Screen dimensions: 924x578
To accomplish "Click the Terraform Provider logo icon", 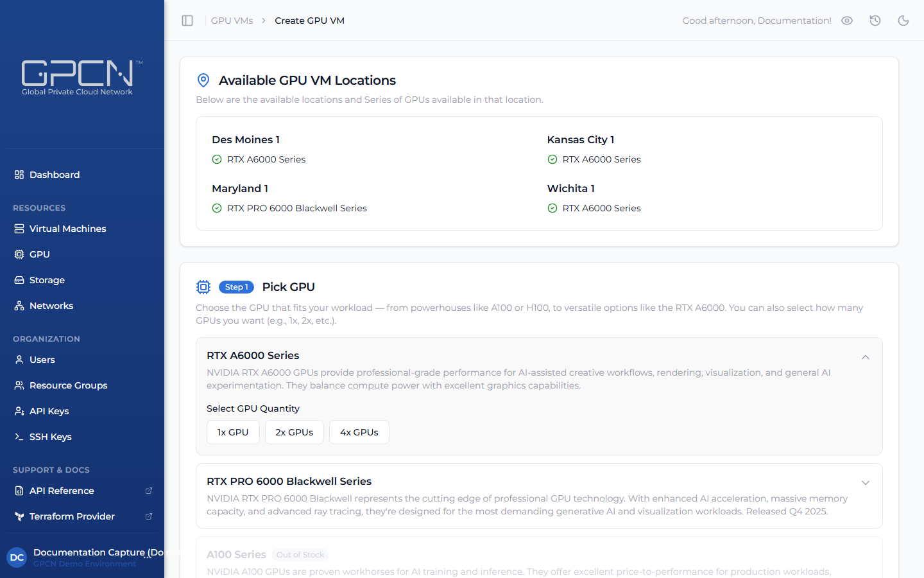I will 19,516.
